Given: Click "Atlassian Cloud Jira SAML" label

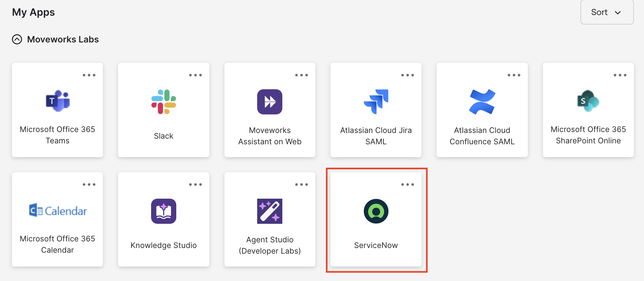Looking at the screenshot, I should pos(376,136).
